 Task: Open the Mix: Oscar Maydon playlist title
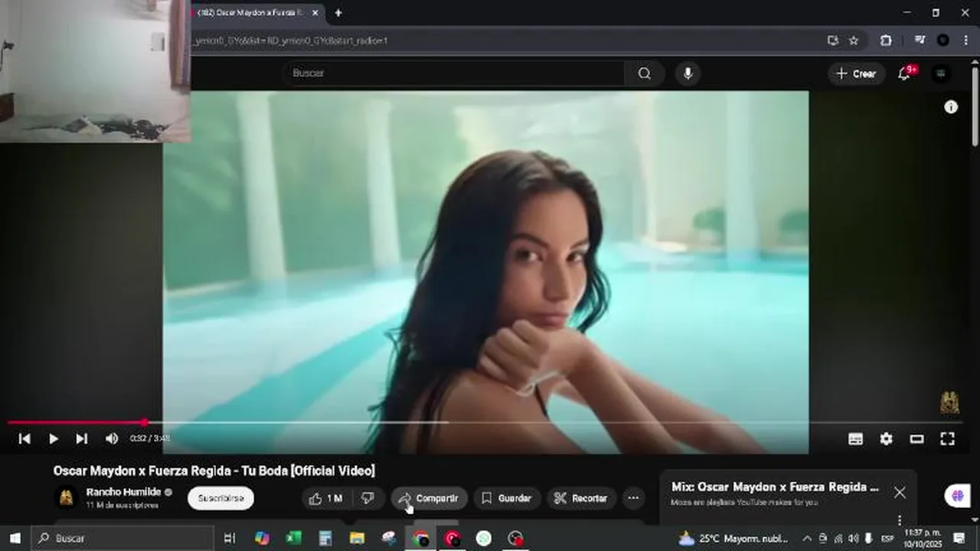pyautogui.click(x=775, y=487)
